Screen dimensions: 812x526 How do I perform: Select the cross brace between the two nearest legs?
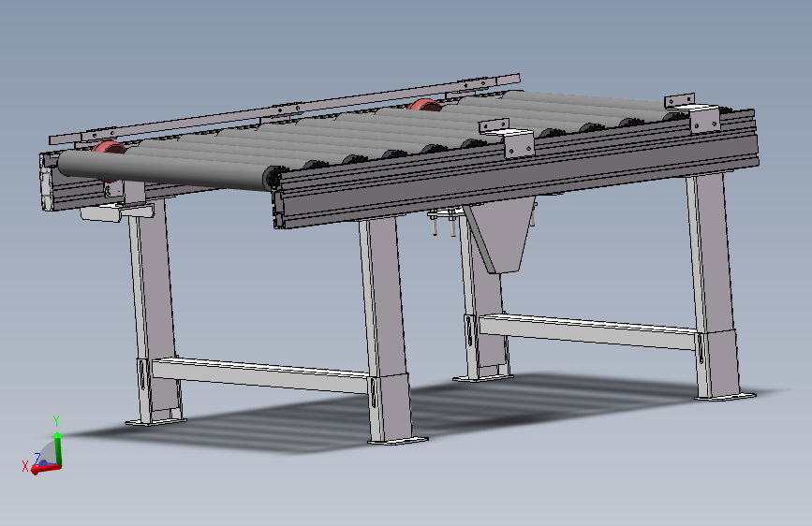tap(260, 375)
